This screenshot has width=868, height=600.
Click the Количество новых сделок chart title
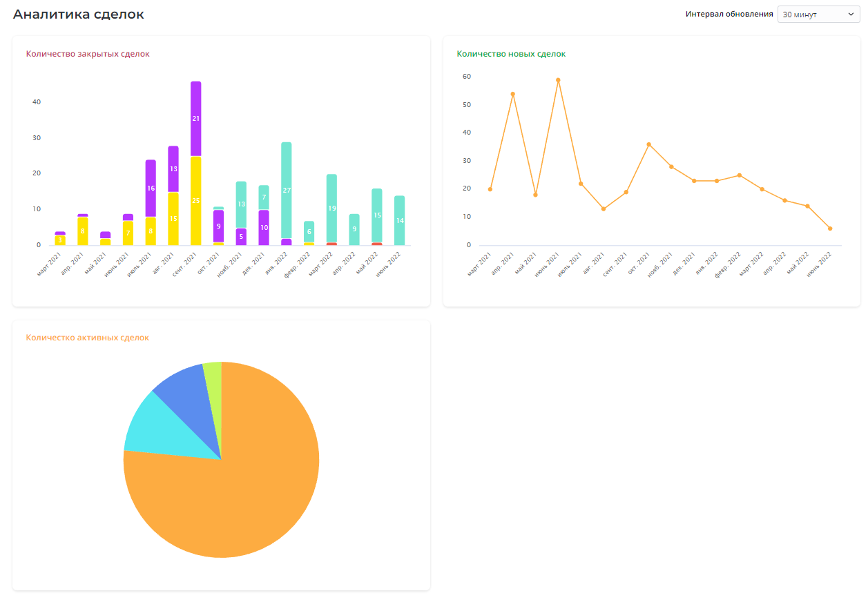(x=511, y=54)
